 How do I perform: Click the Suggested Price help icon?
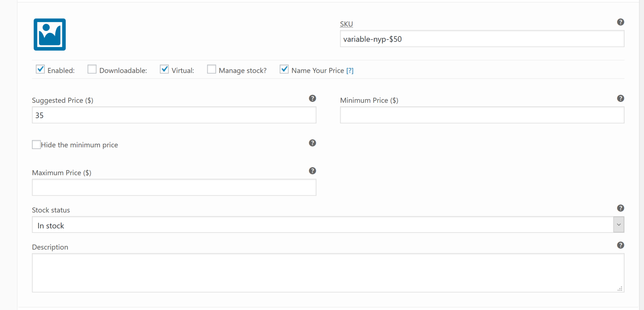312,98
